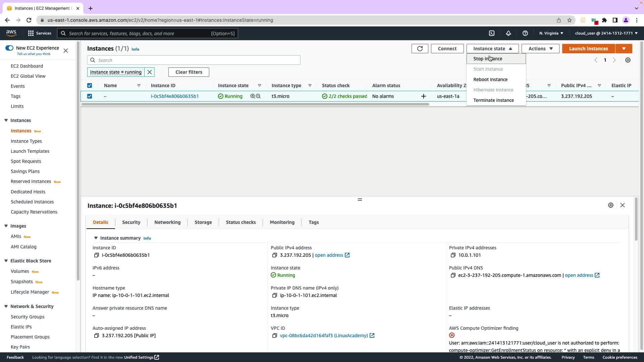Open the Actions dropdown
Image resolution: width=644 pixels, height=362 pixels.
tap(540, 49)
